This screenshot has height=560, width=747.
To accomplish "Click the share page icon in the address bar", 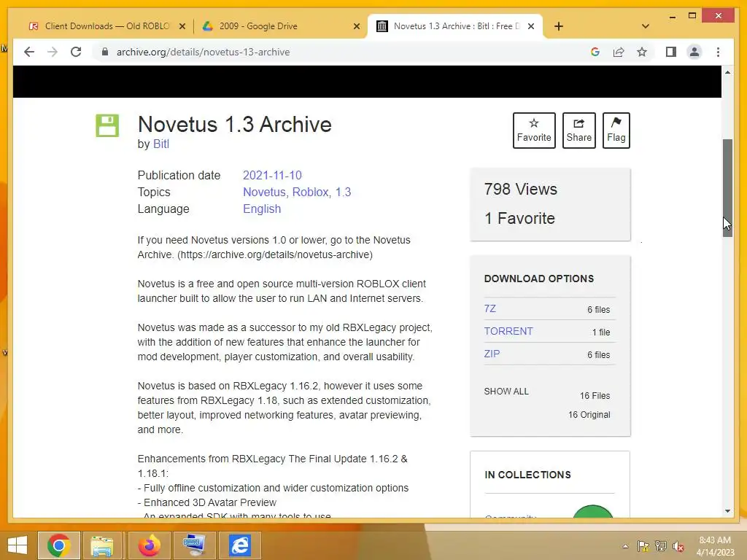I will 619,52.
